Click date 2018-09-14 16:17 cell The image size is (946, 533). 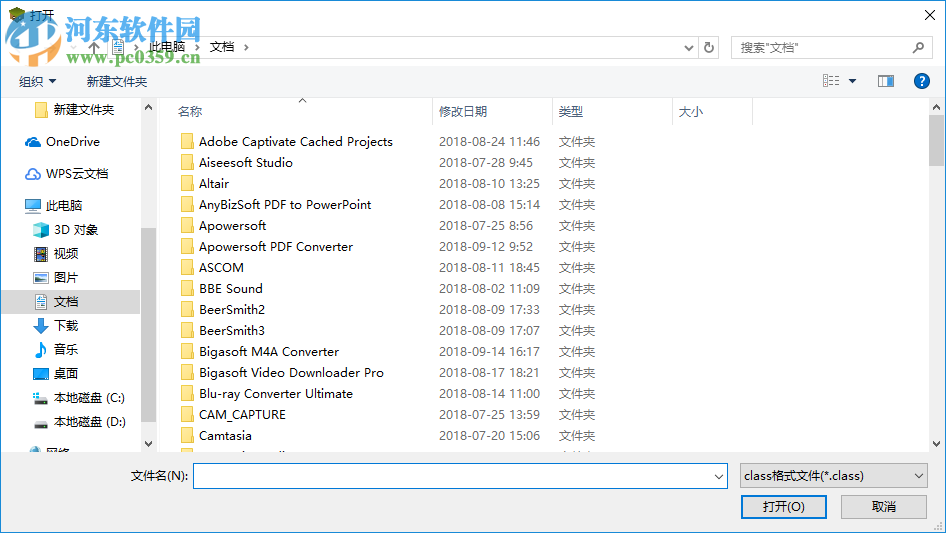[489, 352]
